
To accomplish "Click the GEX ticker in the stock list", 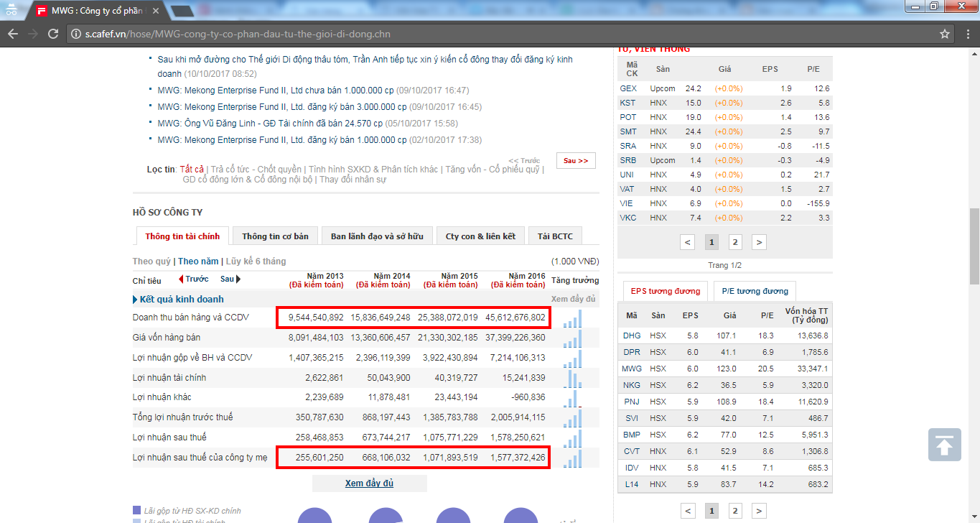I will pyautogui.click(x=627, y=88).
